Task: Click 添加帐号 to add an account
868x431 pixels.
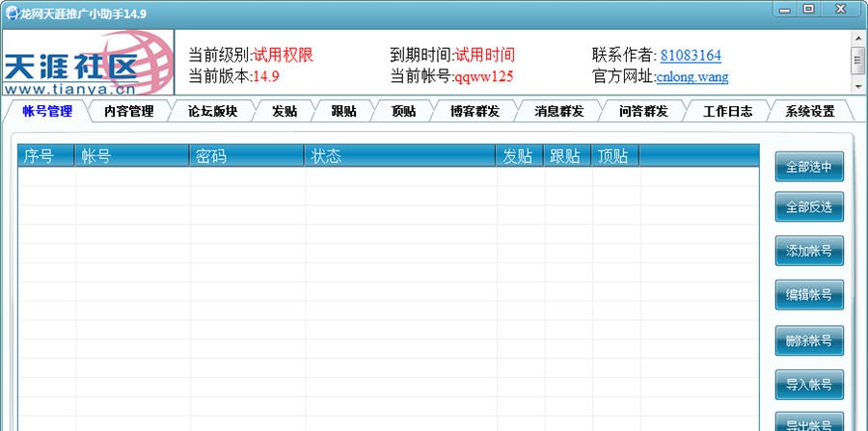Action: 809,251
